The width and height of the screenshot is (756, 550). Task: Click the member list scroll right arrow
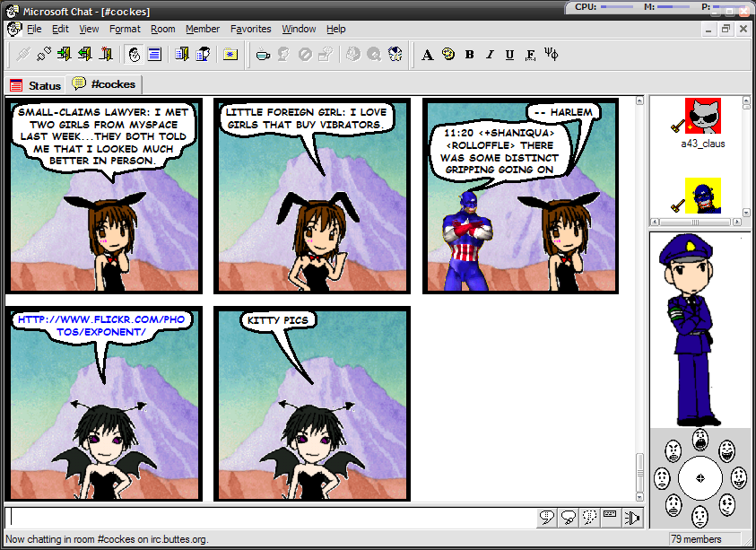[736, 222]
